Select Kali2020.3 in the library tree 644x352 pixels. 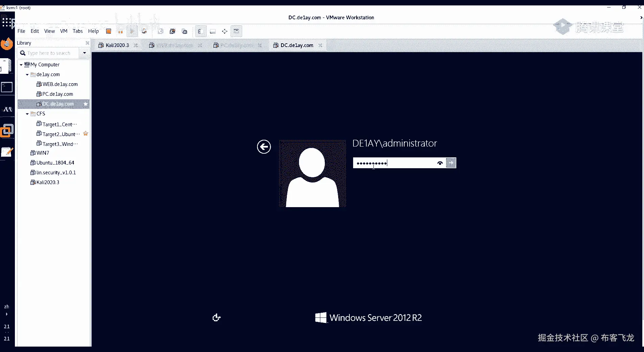(x=48, y=182)
